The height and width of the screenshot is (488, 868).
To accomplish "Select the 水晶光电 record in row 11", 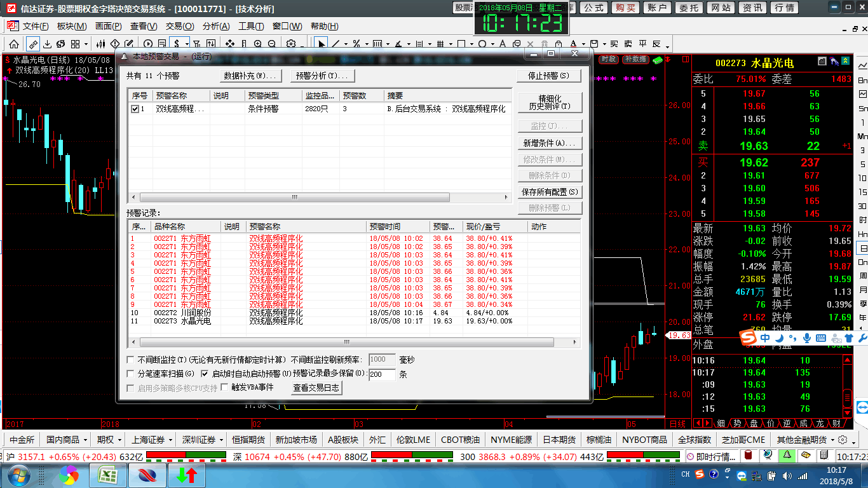I will click(x=354, y=321).
